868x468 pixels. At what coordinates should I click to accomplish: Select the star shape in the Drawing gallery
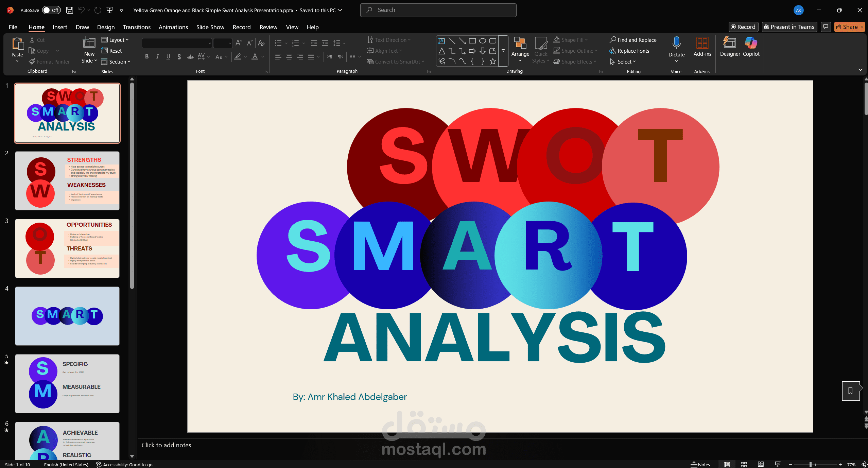(x=492, y=61)
